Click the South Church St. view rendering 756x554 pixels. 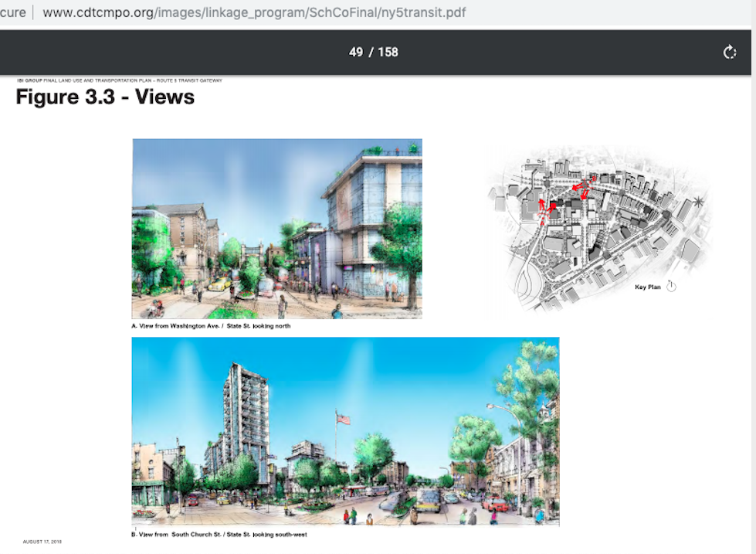345,431
